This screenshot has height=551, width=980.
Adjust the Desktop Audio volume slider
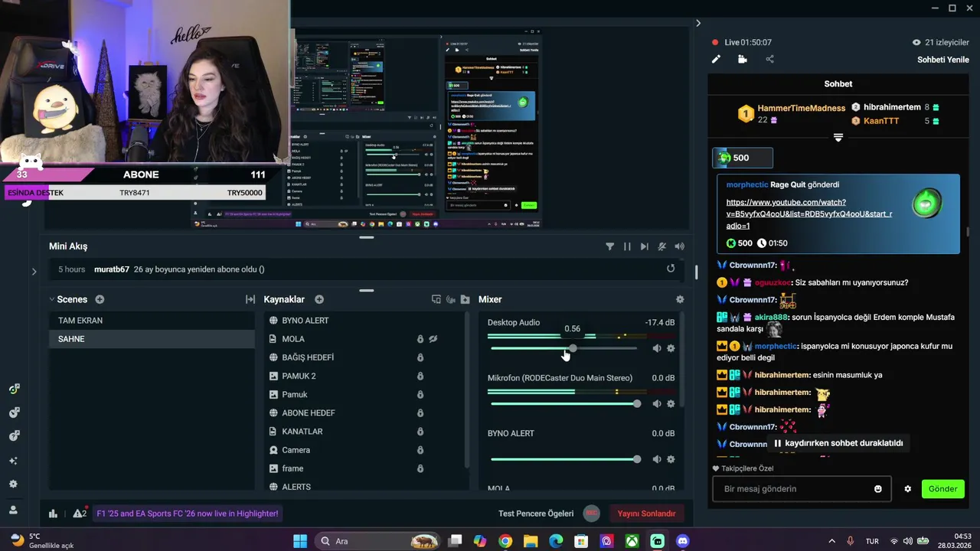pyautogui.click(x=563, y=348)
